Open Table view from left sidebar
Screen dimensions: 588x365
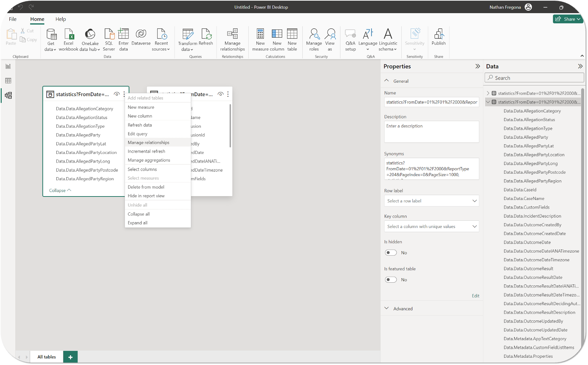tap(8, 81)
